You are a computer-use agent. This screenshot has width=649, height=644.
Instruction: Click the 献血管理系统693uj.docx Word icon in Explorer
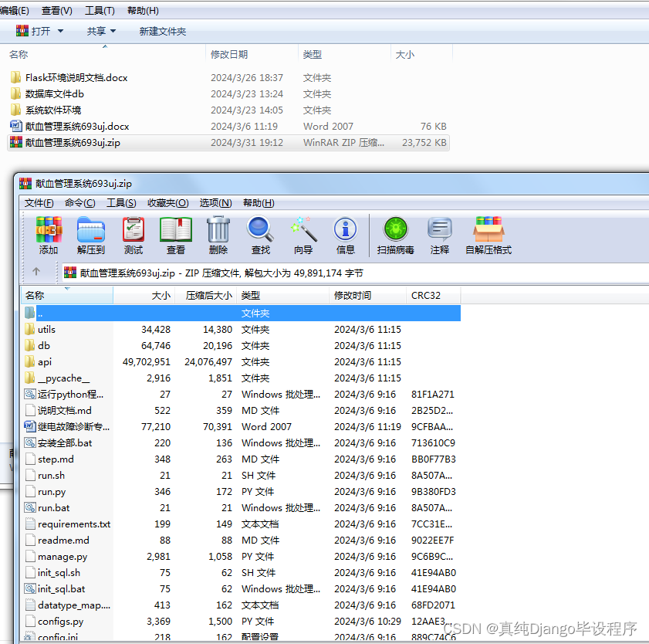coord(15,126)
